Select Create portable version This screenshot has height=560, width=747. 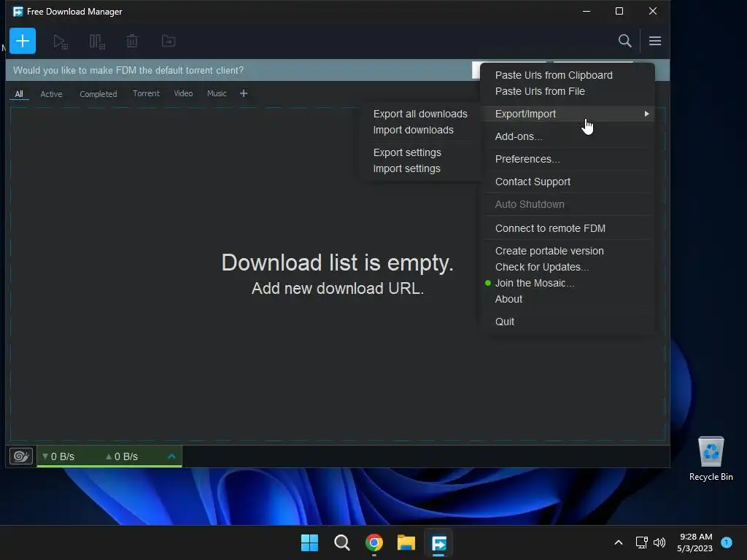tap(549, 251)
